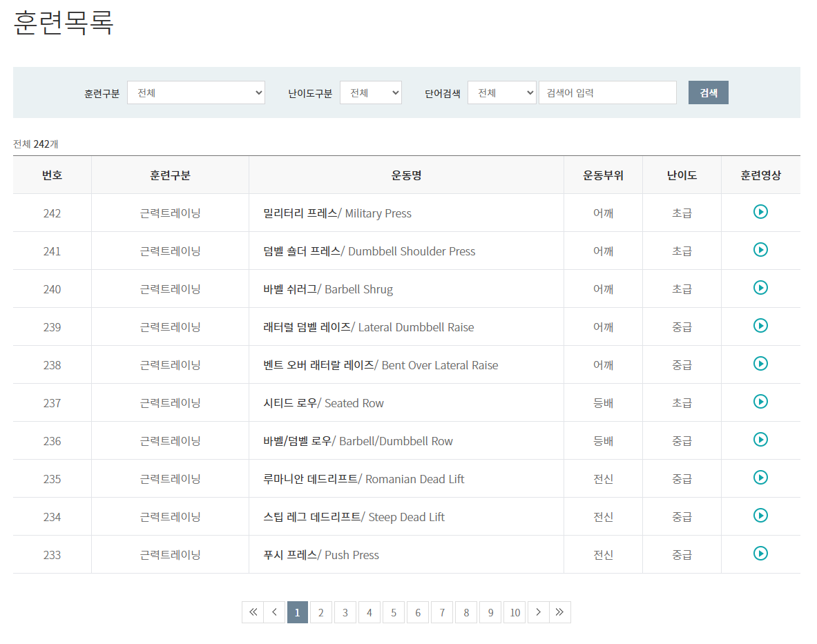Play the Barbell/Dumbbell Row video
The height and width of the screenshot is (644, 817).
pyautogui.click(x=760, y=440)
